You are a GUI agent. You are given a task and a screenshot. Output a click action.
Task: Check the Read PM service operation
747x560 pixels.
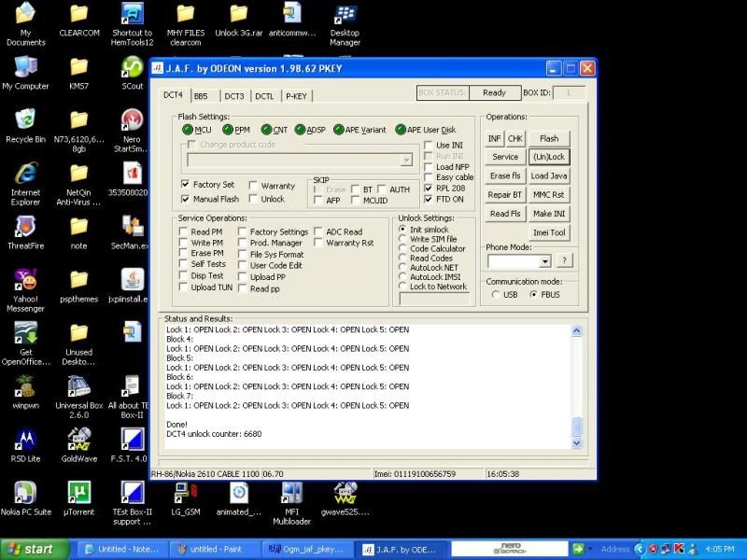coord(183,231)
